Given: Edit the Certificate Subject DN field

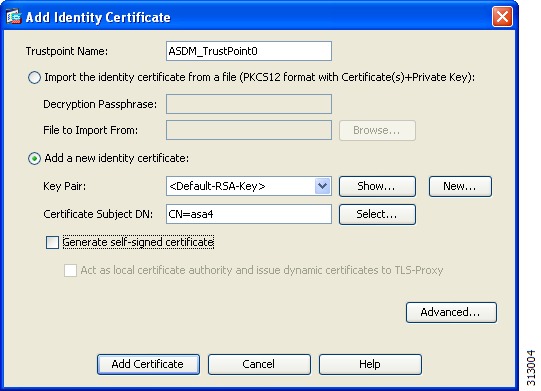Looking at the screenshot, I should point(249,214).
